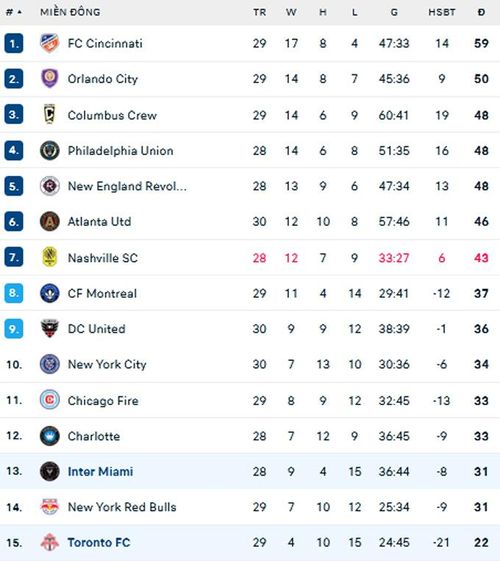
Task: Open the New England Revolution team name
Action: click(127, 186)
